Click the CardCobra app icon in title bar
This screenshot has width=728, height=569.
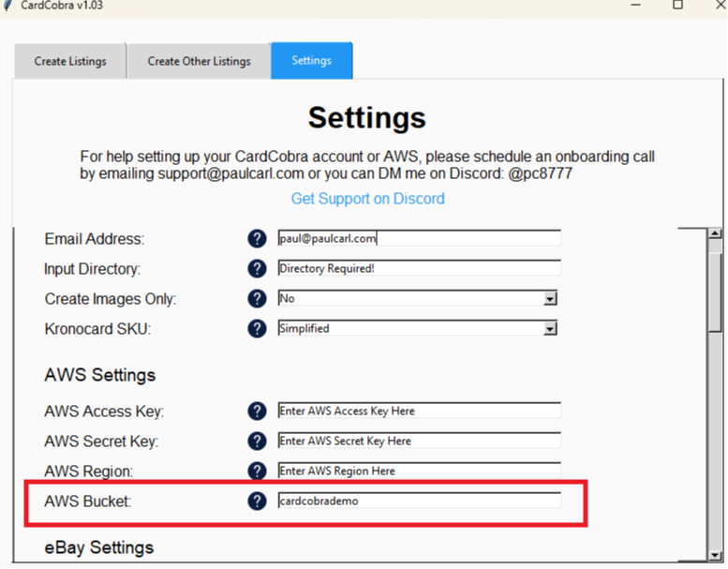(7, 5)
